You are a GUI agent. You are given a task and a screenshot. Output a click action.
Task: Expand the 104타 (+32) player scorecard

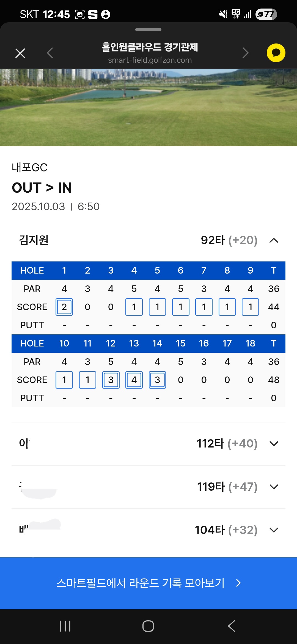(x=274, y=530)
